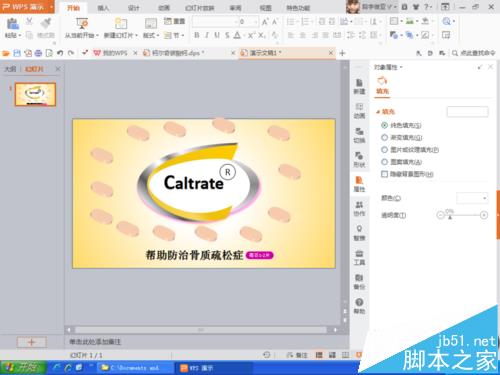Click the Cut scissors icon
Viewport: 500px width, 375px height.
point(29,22)
